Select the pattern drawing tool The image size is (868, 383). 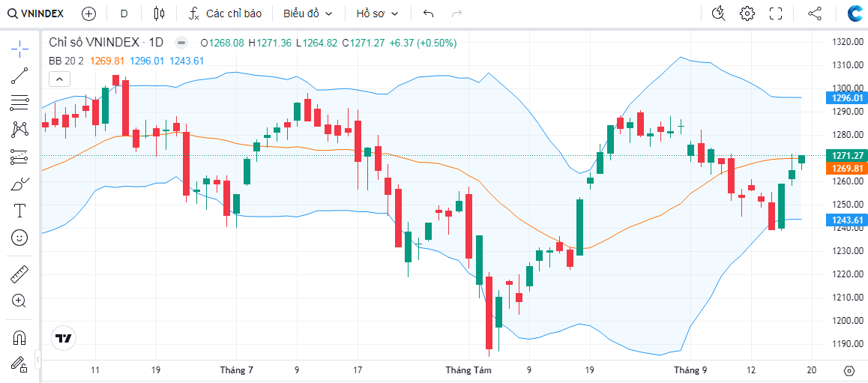pos(20,130)
